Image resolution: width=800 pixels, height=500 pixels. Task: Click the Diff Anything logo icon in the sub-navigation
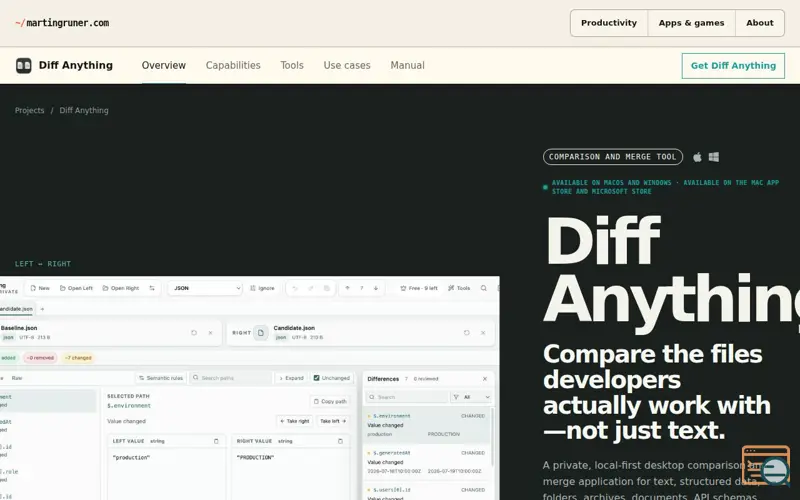click(x=23, y=65)
